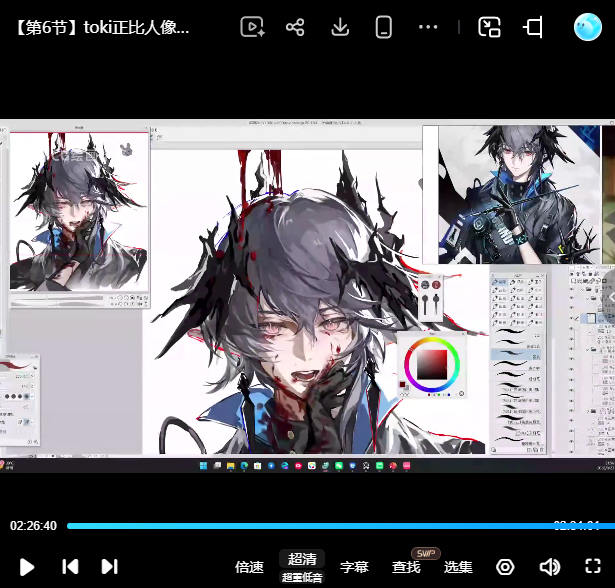The height and width of the screenshot is (588, 615).
Task: Click the Windows Start icon in the video taskbar
Action: (203, 466)
